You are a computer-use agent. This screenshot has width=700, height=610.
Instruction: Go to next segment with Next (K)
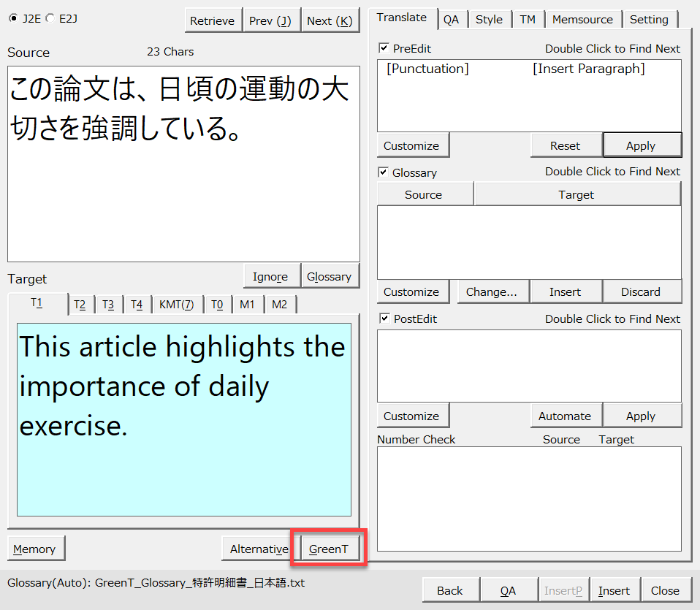tap(330, 20)
